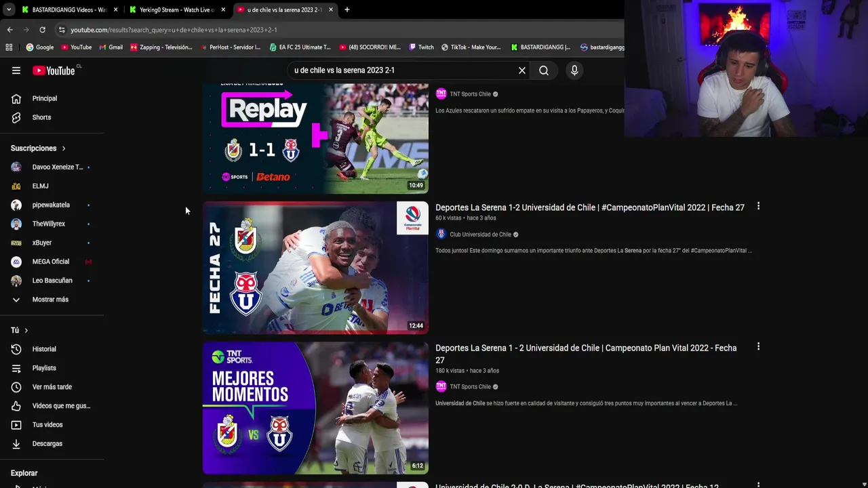Visit TNT Sports Chile channel on top result
The image size is (868, 488).
(470, 94)
